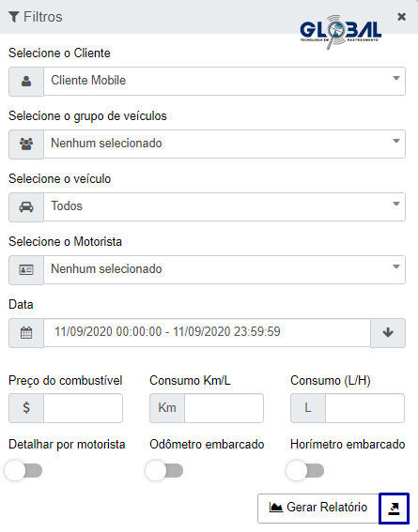Click the Global logo image
The width and height of the screenshot is (418, 532).
click(341, 31)
